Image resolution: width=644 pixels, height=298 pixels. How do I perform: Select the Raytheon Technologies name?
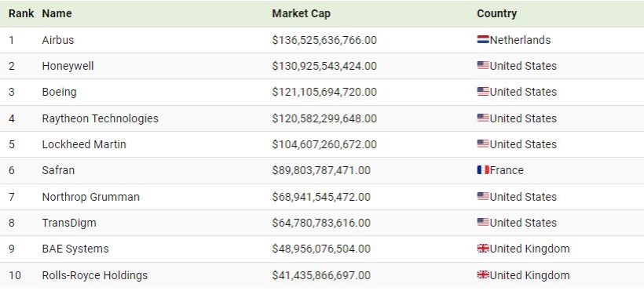point(101,118)
